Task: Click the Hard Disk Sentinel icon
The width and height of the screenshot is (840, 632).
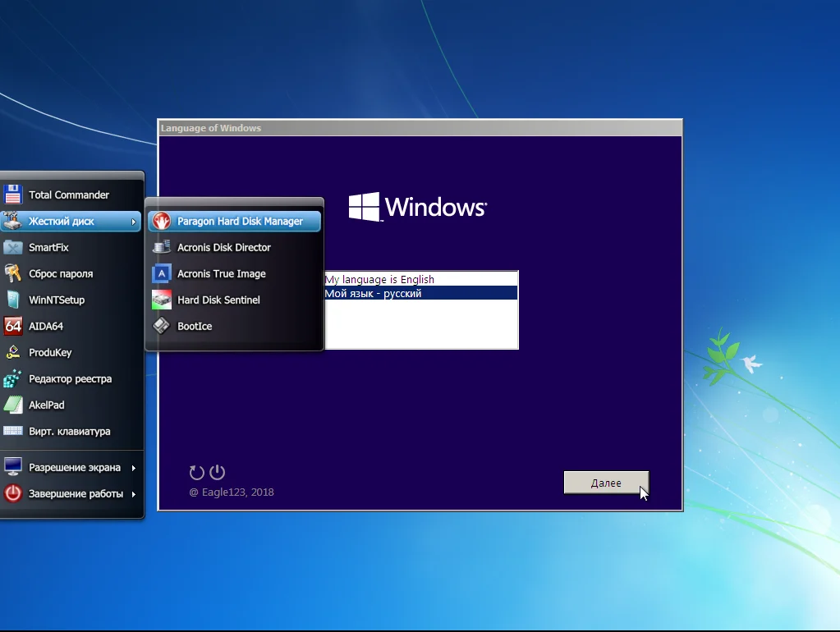Action: click(x=162, y=300)
